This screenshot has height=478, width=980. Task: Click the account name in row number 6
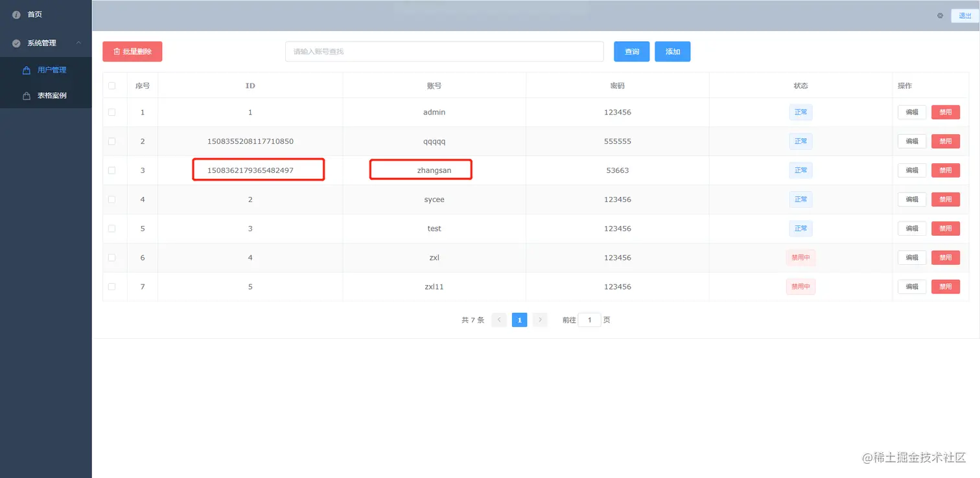click(434, 258)
